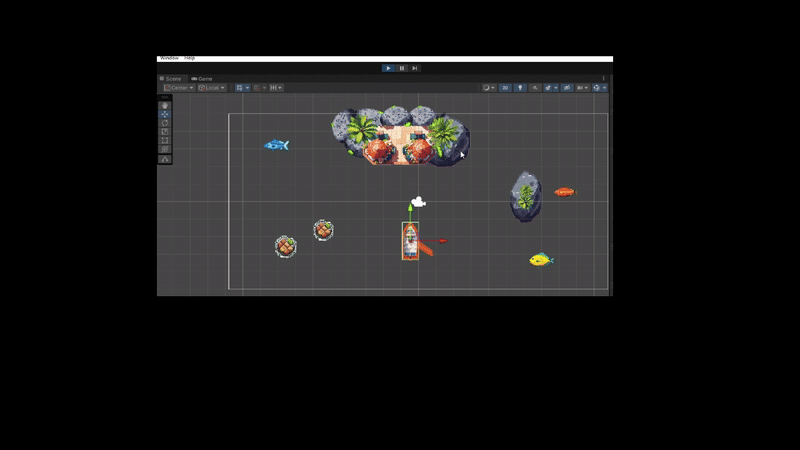The width and height of the screenshot is (800, 450).
Task: Toggle scene audio button
Action: coord(535,88)
